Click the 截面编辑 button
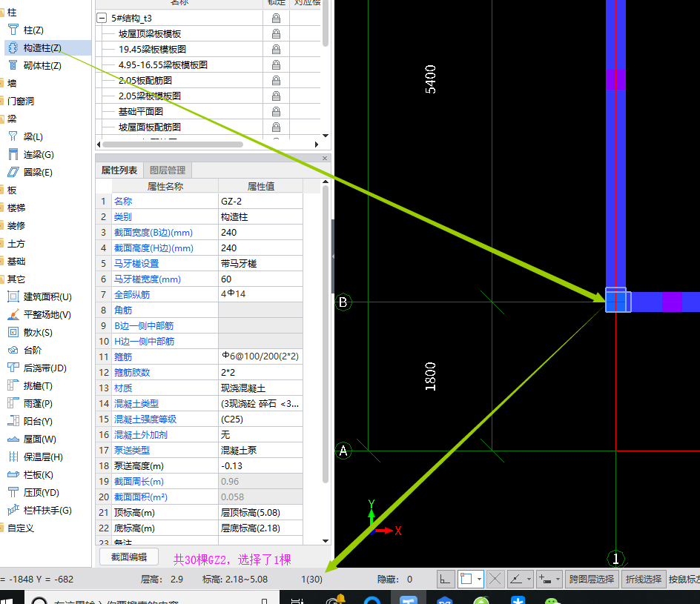This screenshot has height=604, width=700. pos(129,557)
